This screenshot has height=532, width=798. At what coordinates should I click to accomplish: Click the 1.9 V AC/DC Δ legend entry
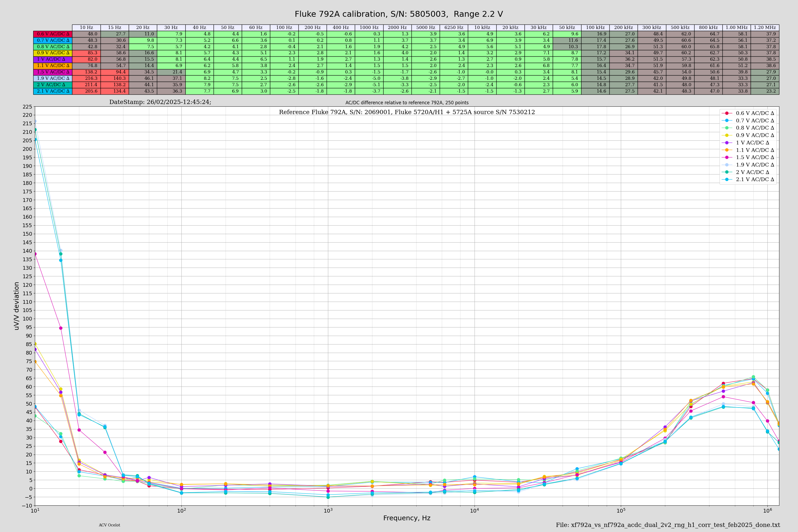point(748,165)
